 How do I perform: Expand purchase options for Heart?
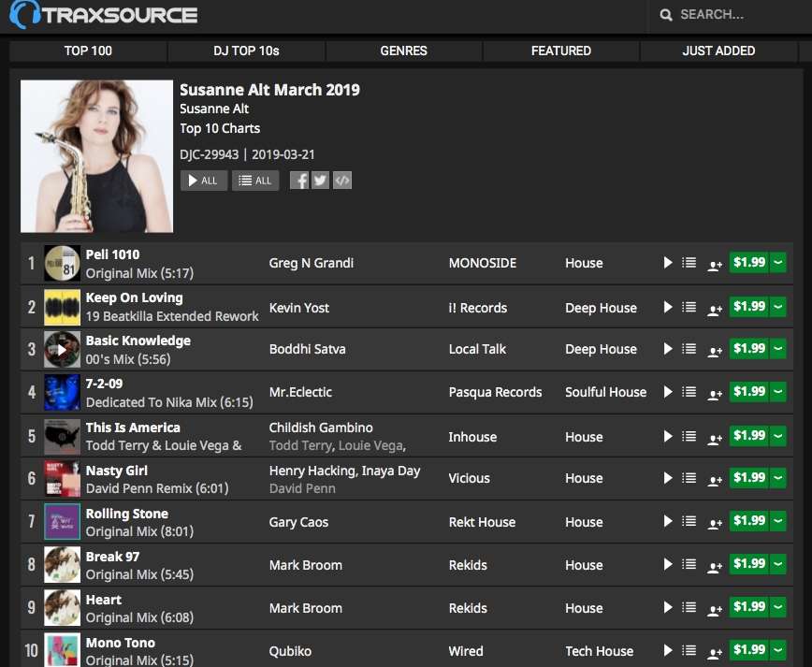777,606
